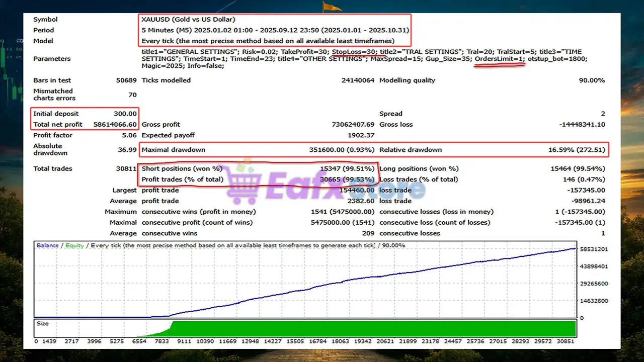The image size is (644, 362).
Task: Select the Profit factor 5.06 value
Action: [x=129, y=135]
